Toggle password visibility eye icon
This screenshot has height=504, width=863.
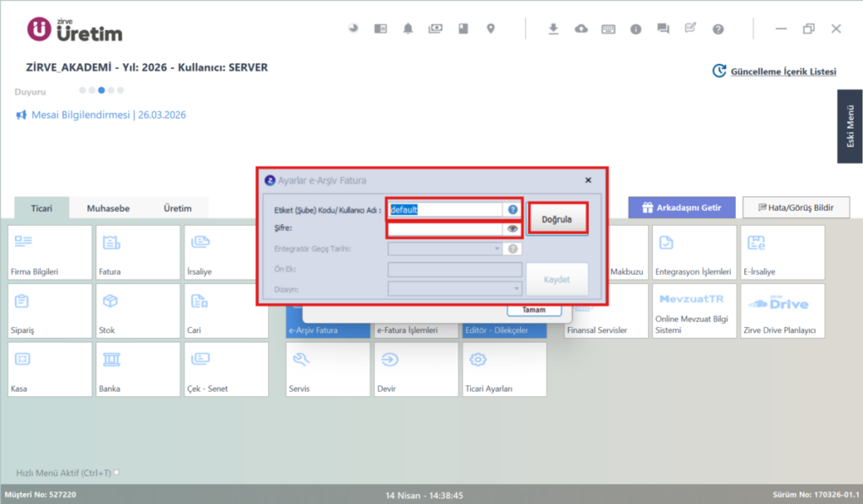pos(512,229)
